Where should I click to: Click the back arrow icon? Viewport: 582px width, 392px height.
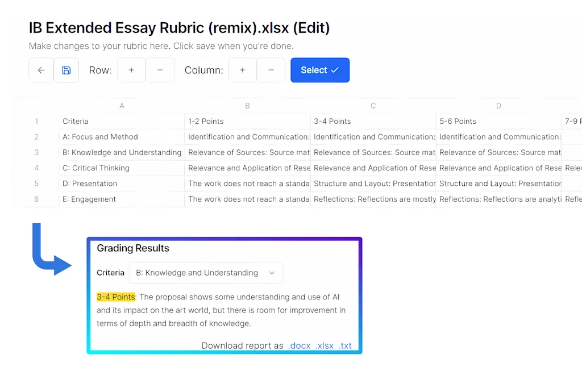[40, 70]
